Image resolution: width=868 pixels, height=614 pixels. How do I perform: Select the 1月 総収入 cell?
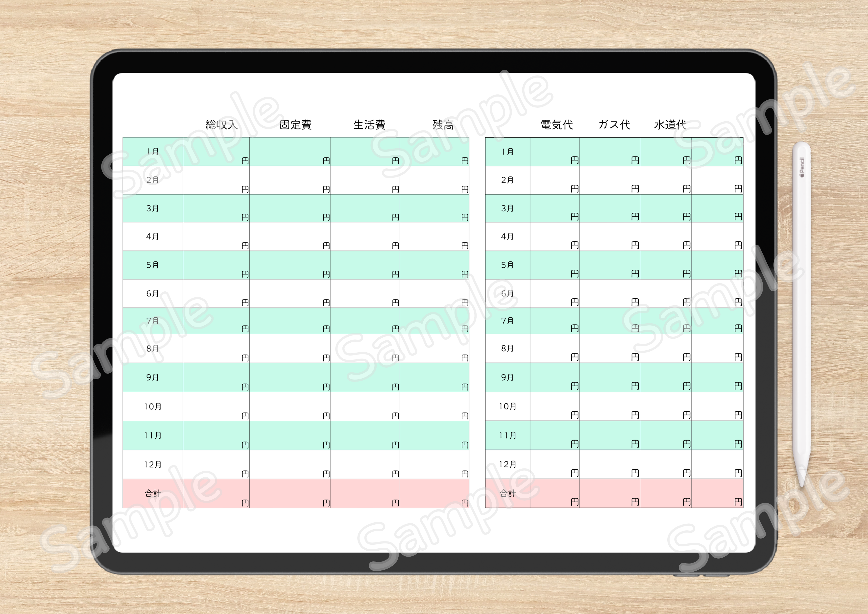point(216,152)
